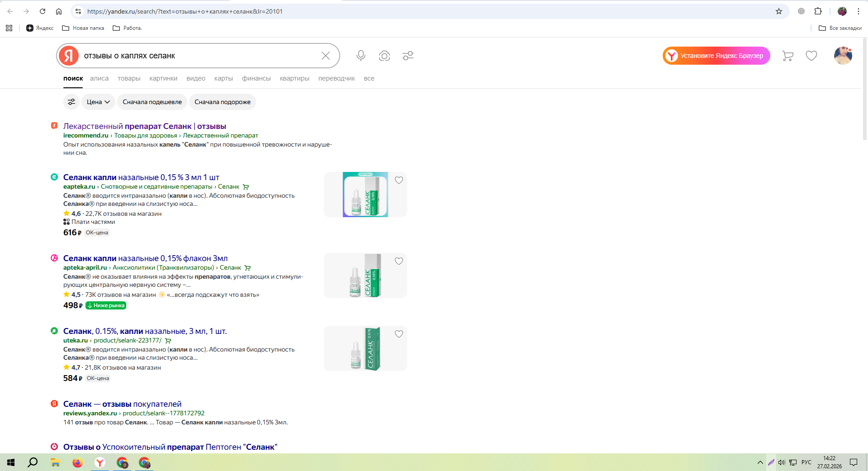Image resolution: width=868 pixels, height=471 pixels.
Task: Open search settings sliders icon
Action: pos(408,56)
